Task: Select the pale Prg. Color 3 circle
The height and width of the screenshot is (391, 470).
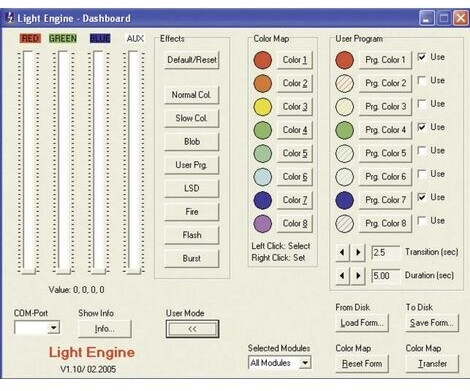Action: (x=344, y=107)
